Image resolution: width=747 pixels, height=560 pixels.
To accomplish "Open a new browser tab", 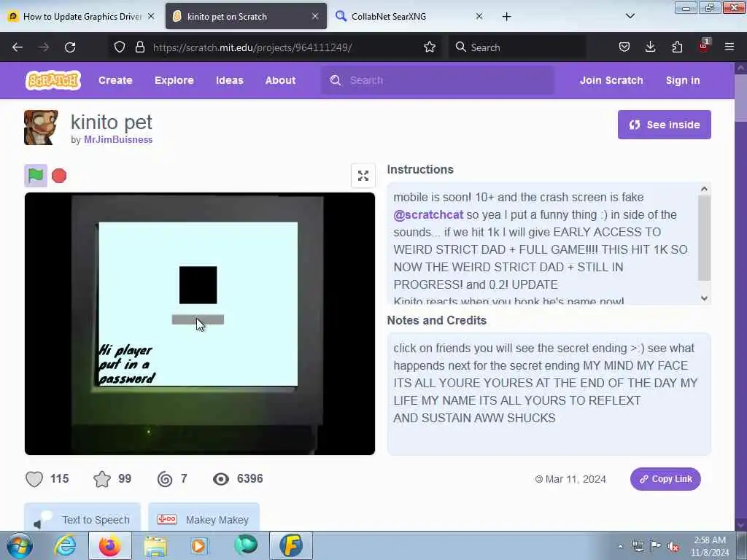I will pos(506,17).
